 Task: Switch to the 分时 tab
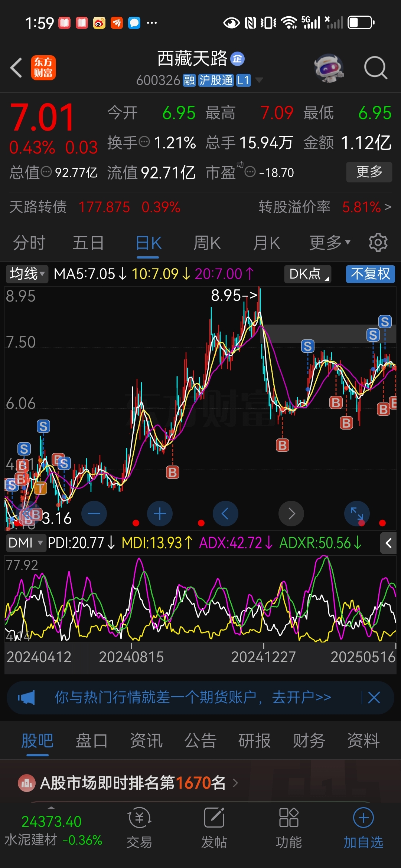tap(29, 243)
